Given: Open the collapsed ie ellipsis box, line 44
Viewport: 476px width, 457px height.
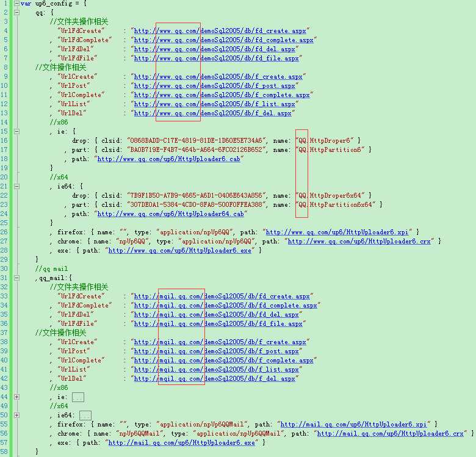Looking at the screenshot, I should (78, 397).
